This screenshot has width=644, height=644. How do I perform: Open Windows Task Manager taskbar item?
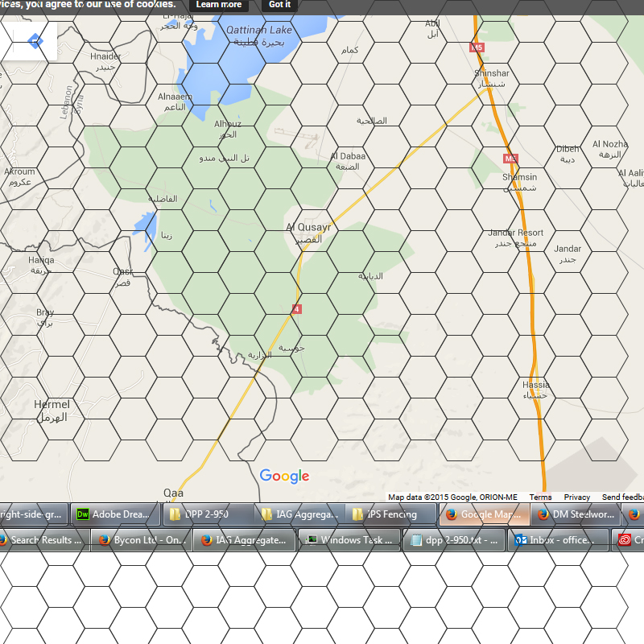[349, 539]
